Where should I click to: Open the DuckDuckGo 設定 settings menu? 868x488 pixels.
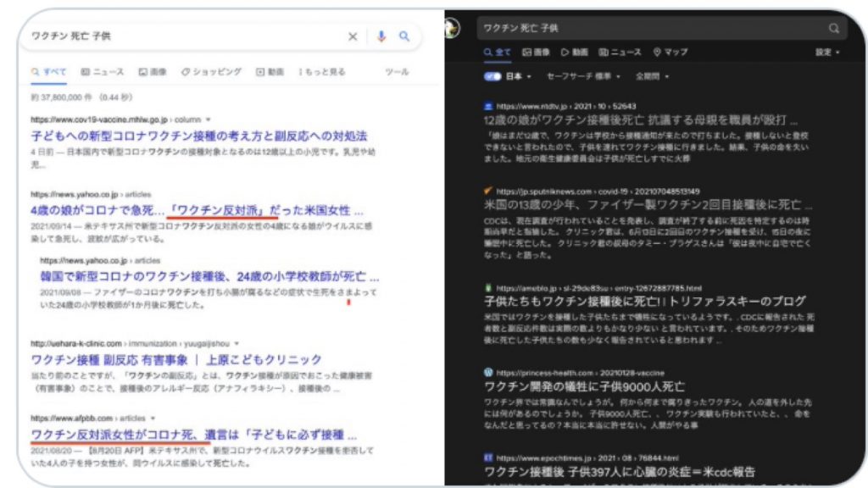click(x=827, y=52)
